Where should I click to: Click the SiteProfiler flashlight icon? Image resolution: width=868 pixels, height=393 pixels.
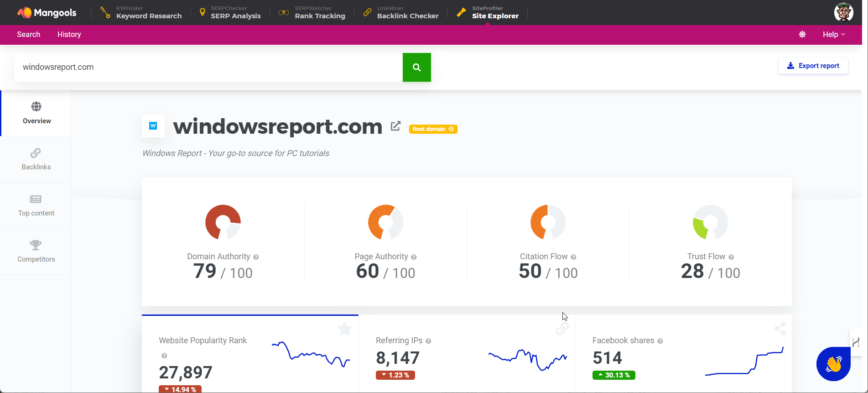pyautogui.click(x=461, y=13)
